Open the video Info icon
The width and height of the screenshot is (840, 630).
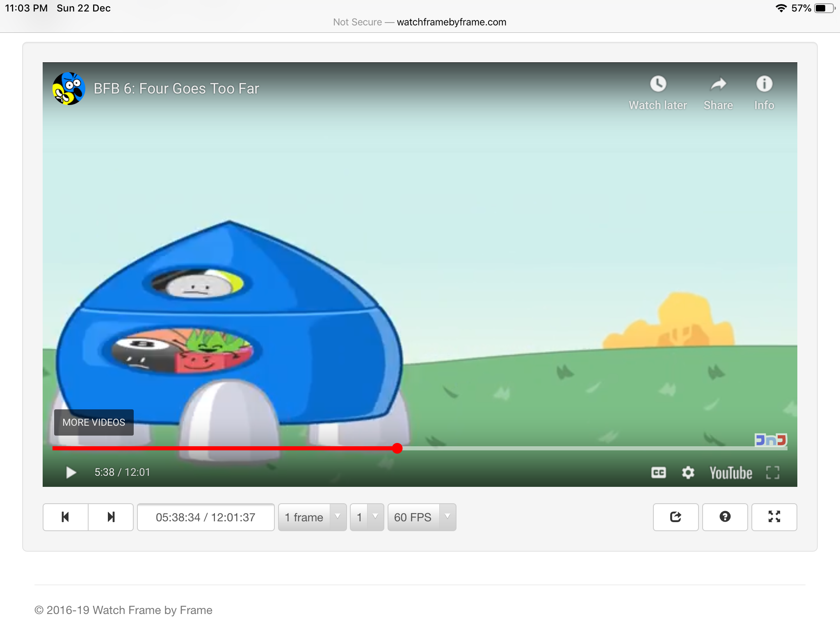click(764, 84)
